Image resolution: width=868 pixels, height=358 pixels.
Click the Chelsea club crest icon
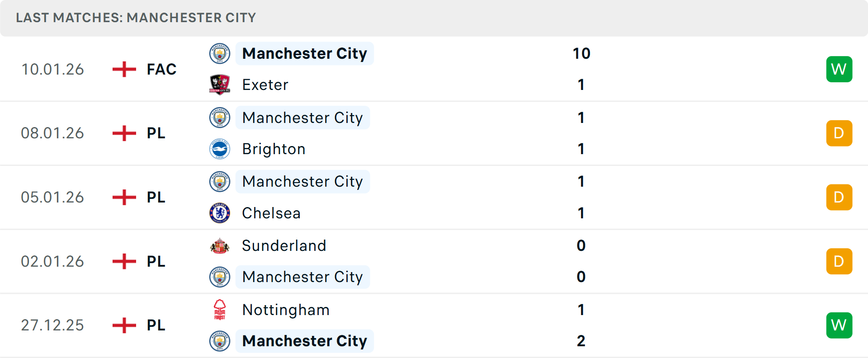[x=220, y=213]
